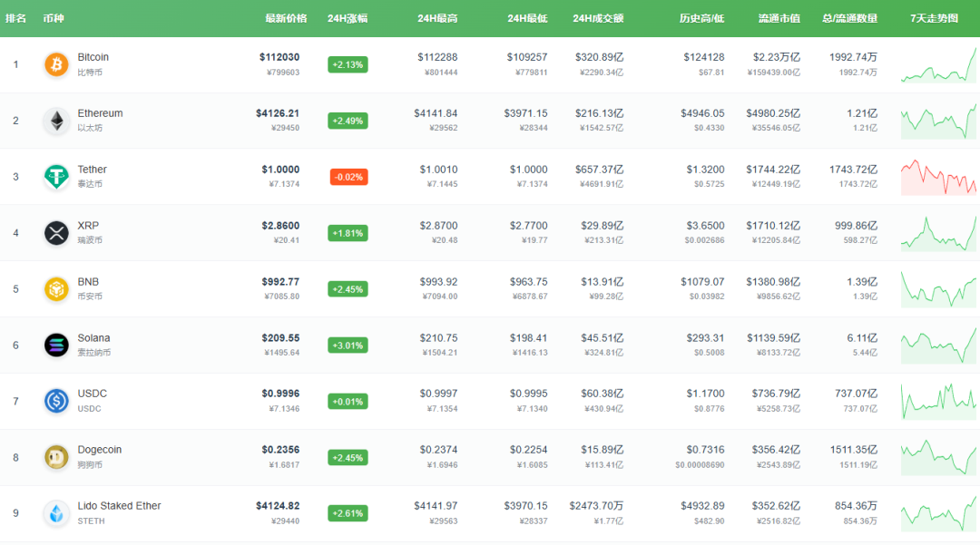Open the Lido Staked Ether link
This screenshot has width=980, height=545.
[119, 506]
